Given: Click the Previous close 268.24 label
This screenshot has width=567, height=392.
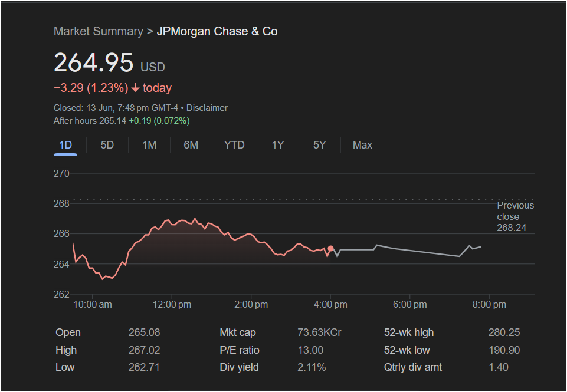Looking at the screenshot, I should click(x=515, y=216).
